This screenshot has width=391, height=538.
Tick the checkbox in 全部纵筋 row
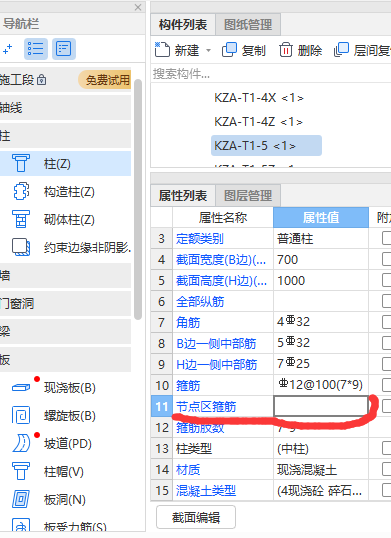tap(387, 301)
